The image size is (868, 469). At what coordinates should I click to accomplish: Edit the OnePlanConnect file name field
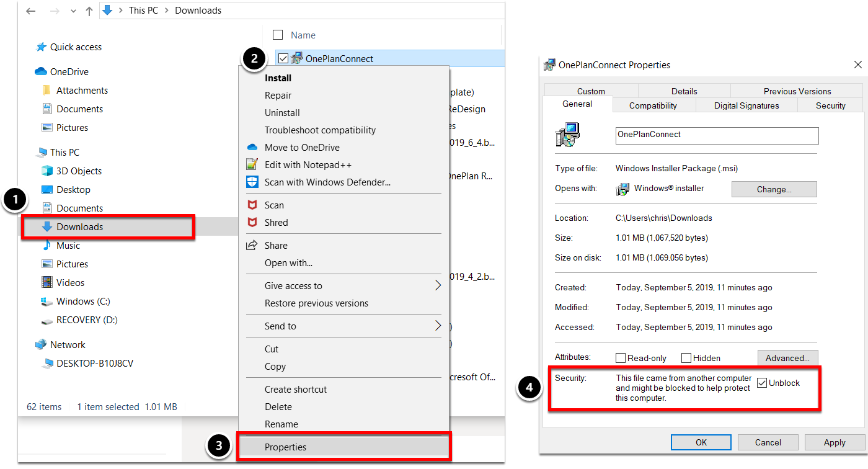[717, 135]
